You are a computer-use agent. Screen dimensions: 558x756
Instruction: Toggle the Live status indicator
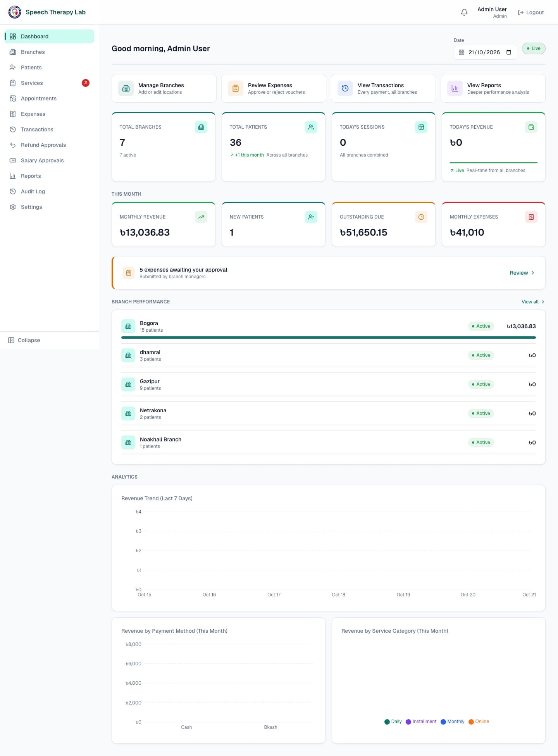534,48
